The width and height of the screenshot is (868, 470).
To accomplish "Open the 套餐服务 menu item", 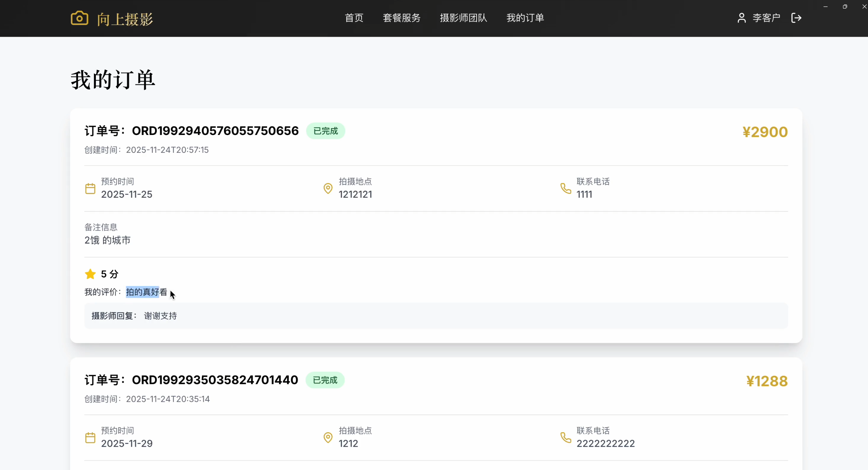I will click(401, 18).
